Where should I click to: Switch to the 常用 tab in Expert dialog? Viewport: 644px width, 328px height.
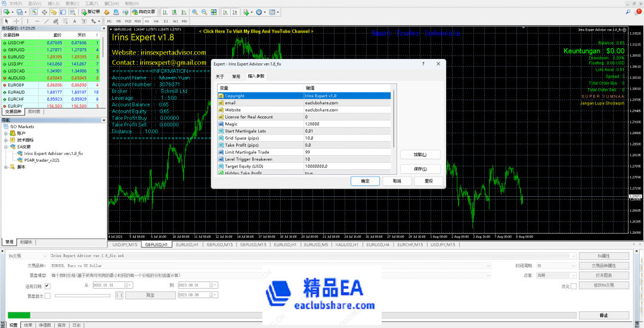[x=236, y=76]
